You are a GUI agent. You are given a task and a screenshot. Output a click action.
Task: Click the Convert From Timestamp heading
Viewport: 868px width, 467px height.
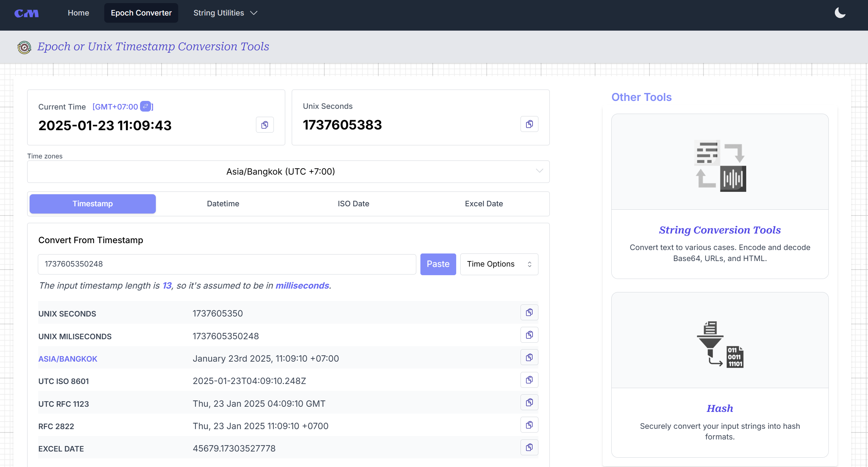[90, 240]
